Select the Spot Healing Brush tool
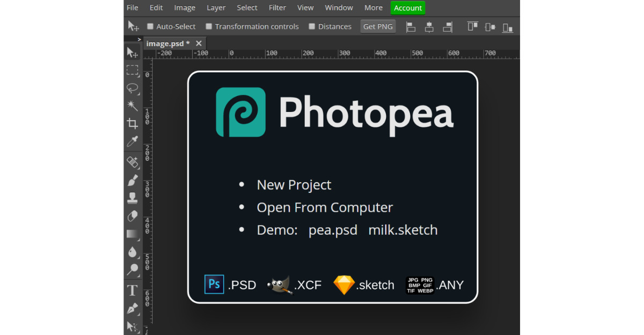 133,162
